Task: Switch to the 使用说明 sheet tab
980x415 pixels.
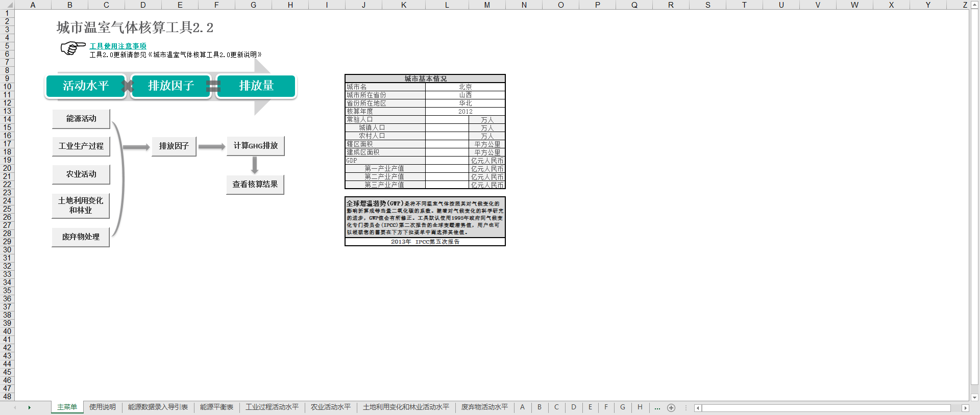Action: point(103,407)
